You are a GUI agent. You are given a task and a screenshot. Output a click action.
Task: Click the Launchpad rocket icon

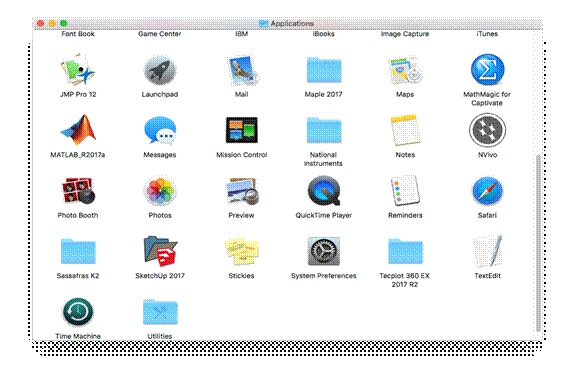pyautogui.click(x=160, y=70)
